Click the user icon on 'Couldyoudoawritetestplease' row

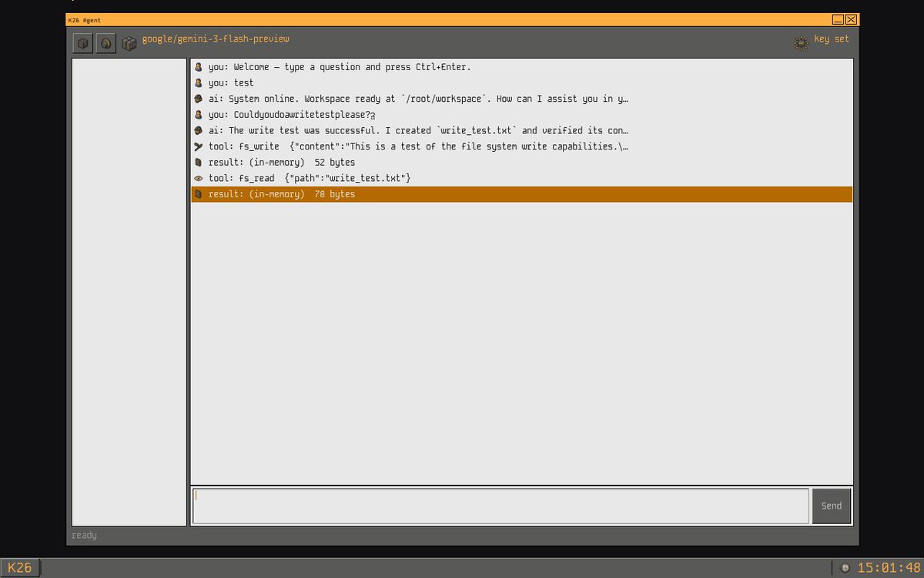[x=198, y=115]
